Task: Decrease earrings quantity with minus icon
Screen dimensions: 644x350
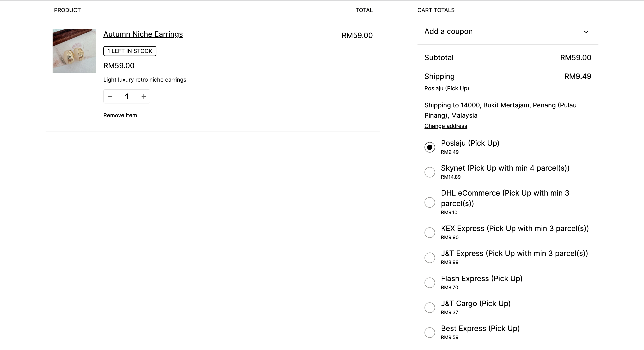Action: pos(110,96)
